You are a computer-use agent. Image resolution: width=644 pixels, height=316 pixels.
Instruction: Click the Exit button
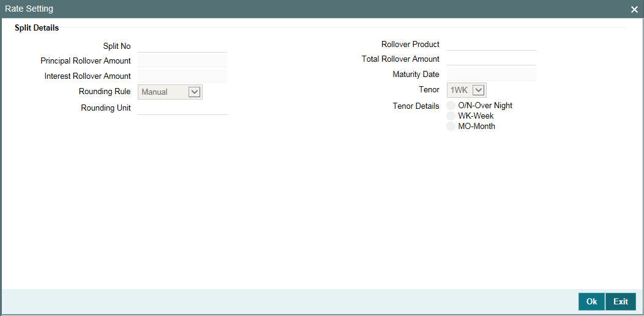[x=621, y=302]
